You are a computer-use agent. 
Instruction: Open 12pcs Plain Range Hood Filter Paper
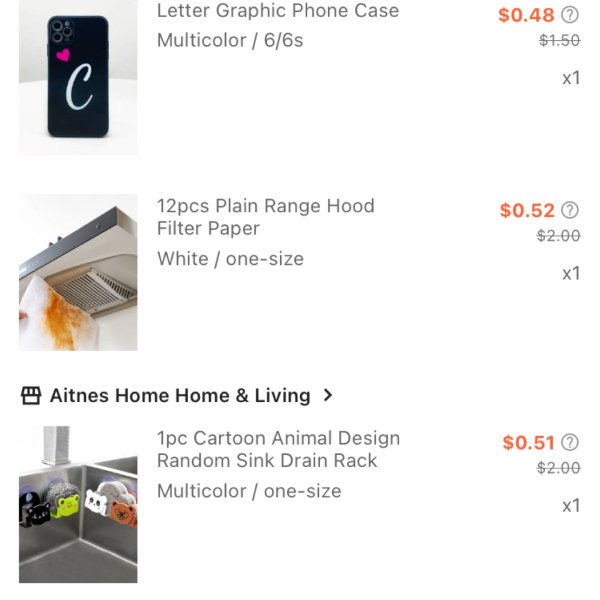(x=266, y=217)
